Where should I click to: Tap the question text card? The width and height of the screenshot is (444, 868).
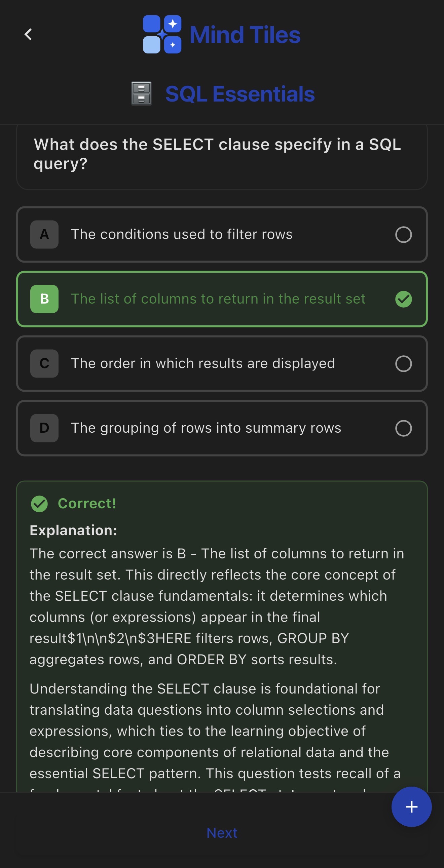[222, 155]
